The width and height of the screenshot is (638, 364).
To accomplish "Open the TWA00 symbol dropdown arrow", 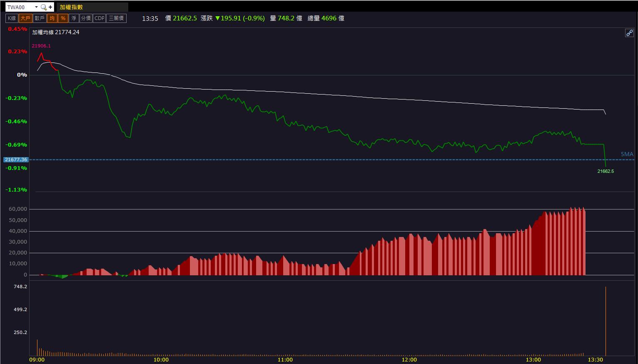I will click(36, 7).
